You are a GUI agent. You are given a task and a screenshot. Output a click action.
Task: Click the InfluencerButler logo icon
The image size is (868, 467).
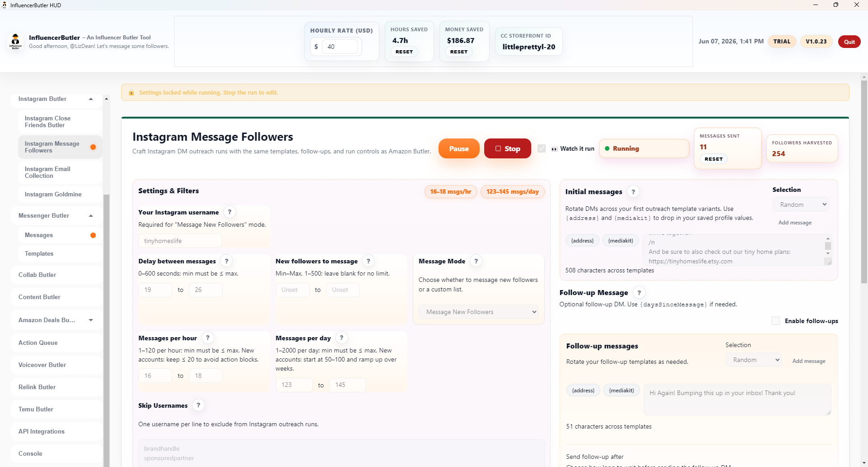[x=16, y=41]
